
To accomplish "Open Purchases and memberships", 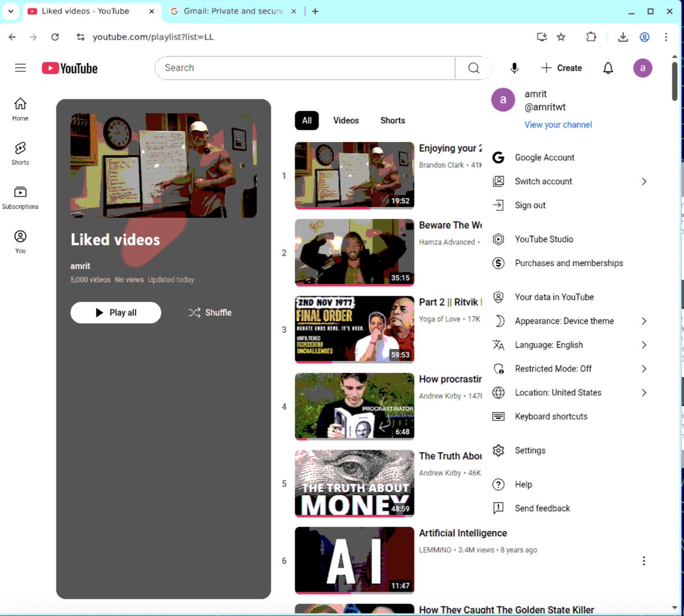I will (571, 263).
